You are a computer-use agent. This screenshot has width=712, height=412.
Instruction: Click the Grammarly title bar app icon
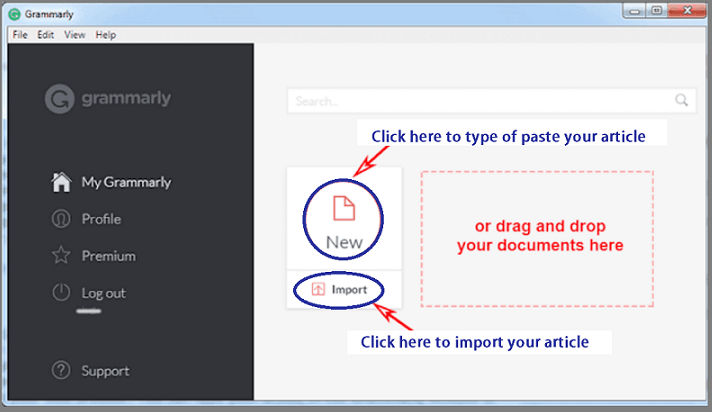15,14
